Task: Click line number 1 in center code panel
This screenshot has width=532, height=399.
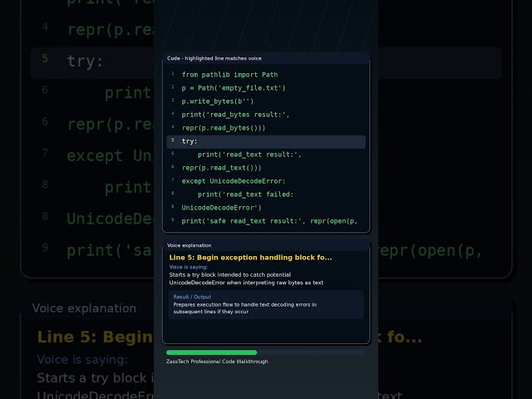Action: (172, 74)
